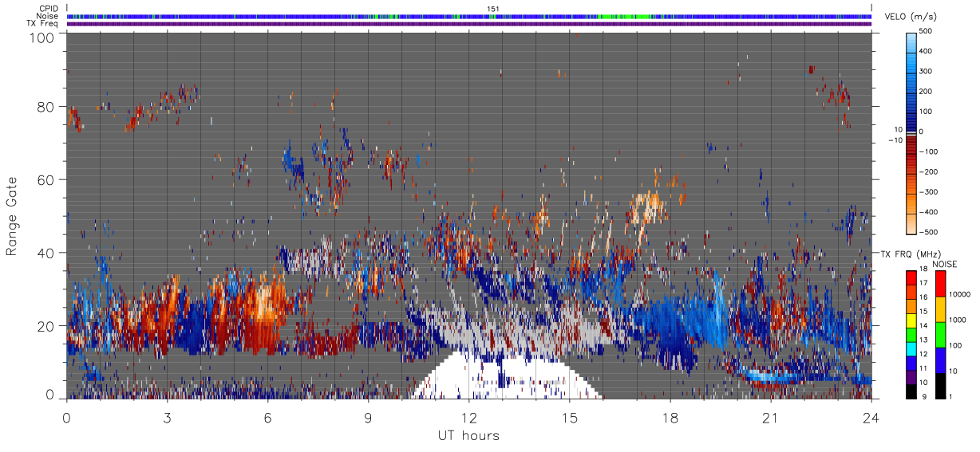Viewport: 980px width, 452px height.
Task: Click the UT hours x-axis title
Action: point(468,436)
